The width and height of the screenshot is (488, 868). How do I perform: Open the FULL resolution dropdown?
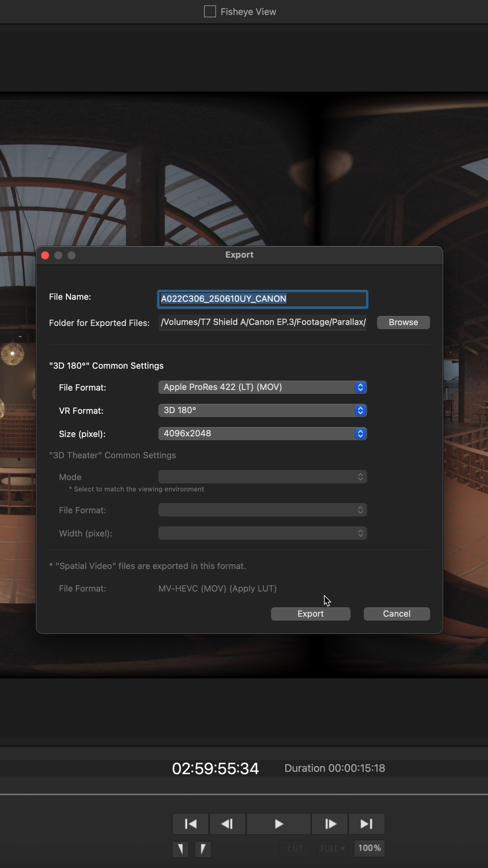tap(332, 849)
